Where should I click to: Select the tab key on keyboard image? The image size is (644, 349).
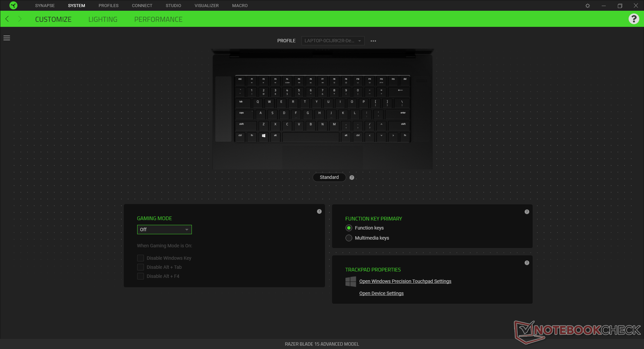[243, 103]
